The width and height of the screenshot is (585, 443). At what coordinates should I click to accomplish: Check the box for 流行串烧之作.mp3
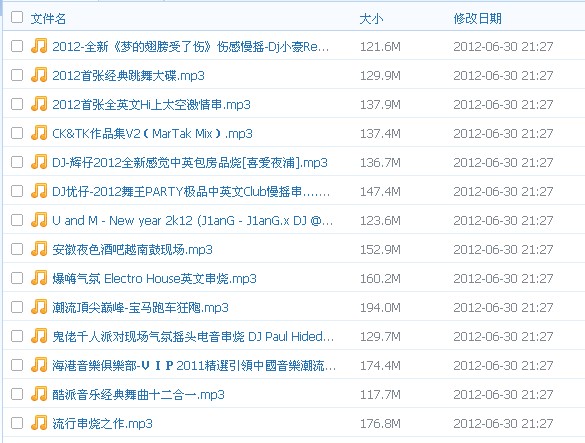17,423
